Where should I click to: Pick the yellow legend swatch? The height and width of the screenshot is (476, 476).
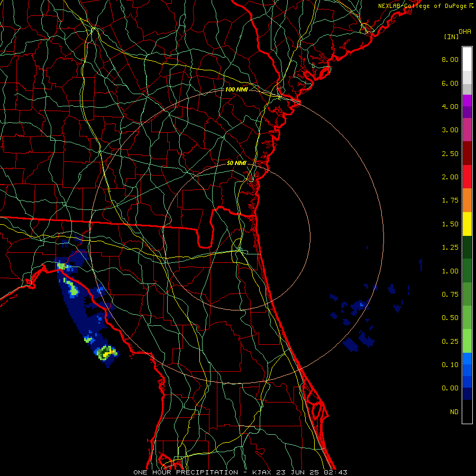coord(467,224)
